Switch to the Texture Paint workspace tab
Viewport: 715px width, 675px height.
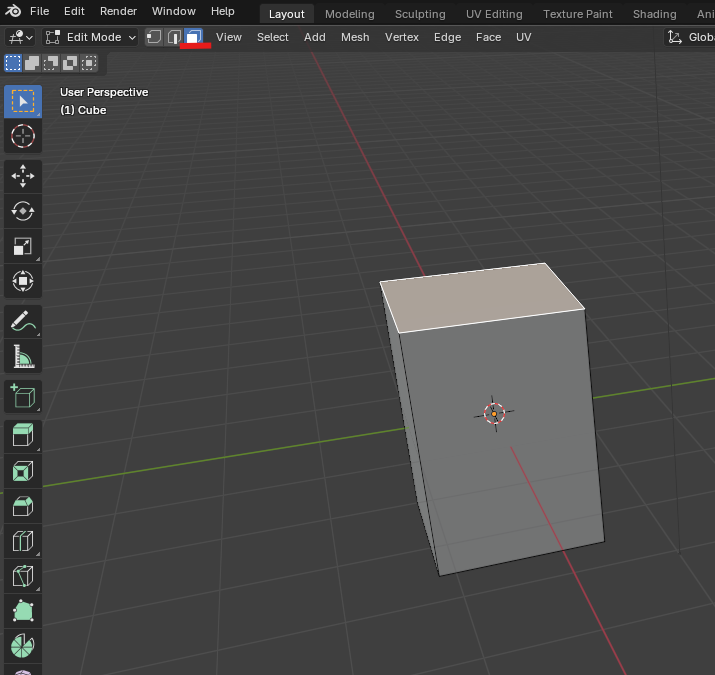tap(577, 14)
